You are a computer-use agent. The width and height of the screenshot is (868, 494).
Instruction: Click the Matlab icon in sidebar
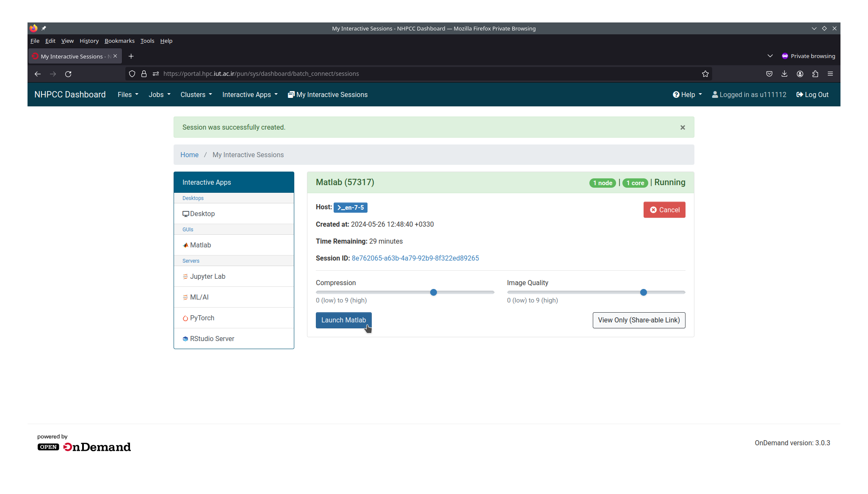(x=186, y=244)
